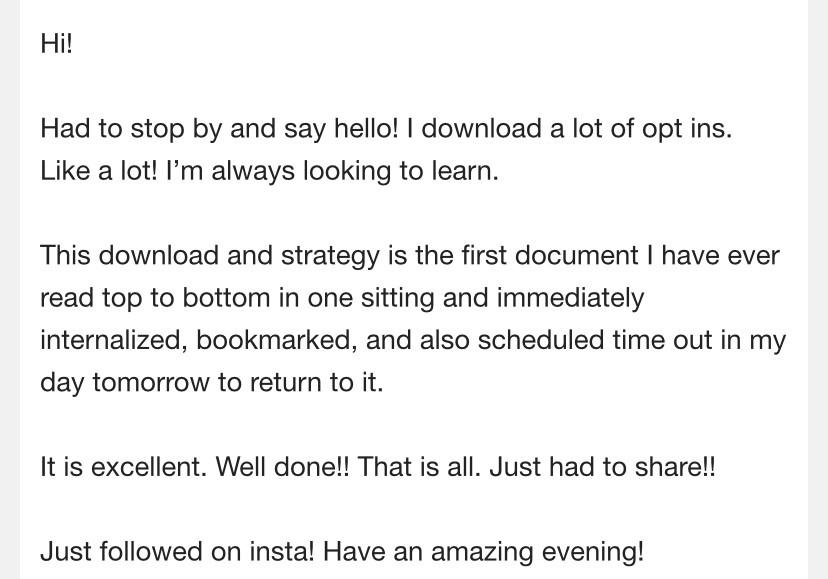Click the sentence "That is all."
This screenshot has width=828, height=579.
pyautogui.click(x=419, y=467)
